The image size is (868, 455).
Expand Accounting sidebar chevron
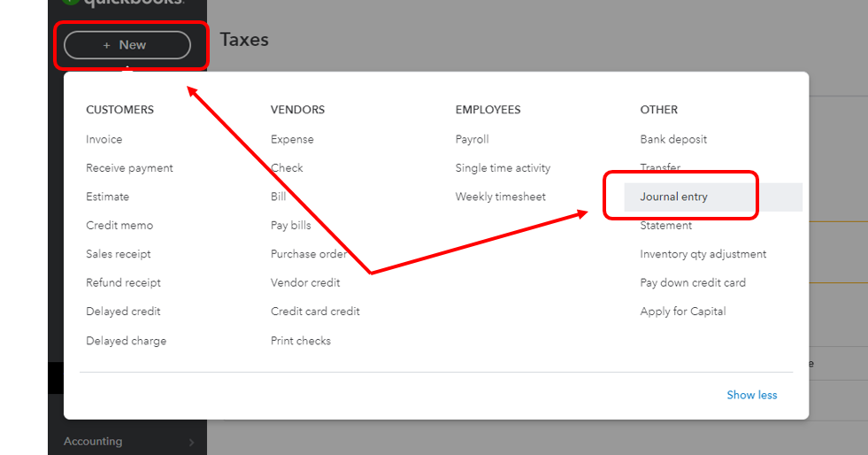191,443
